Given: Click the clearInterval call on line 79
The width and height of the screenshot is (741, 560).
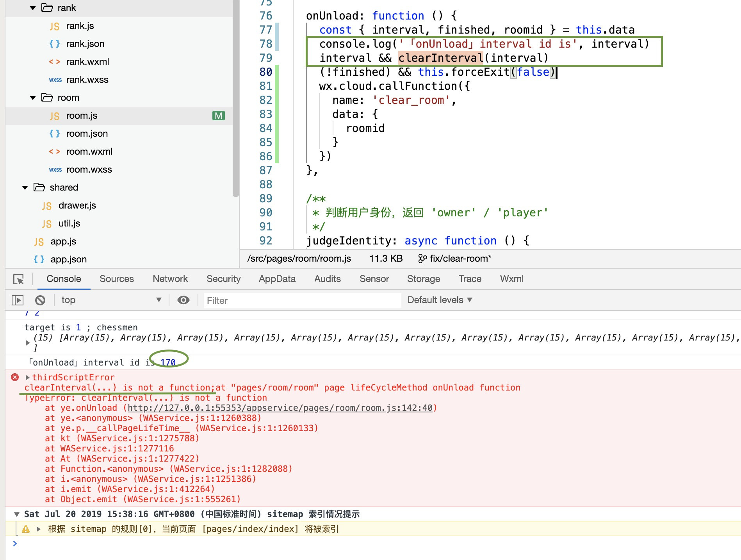Looking at the screenshot, I should (441, 58).
